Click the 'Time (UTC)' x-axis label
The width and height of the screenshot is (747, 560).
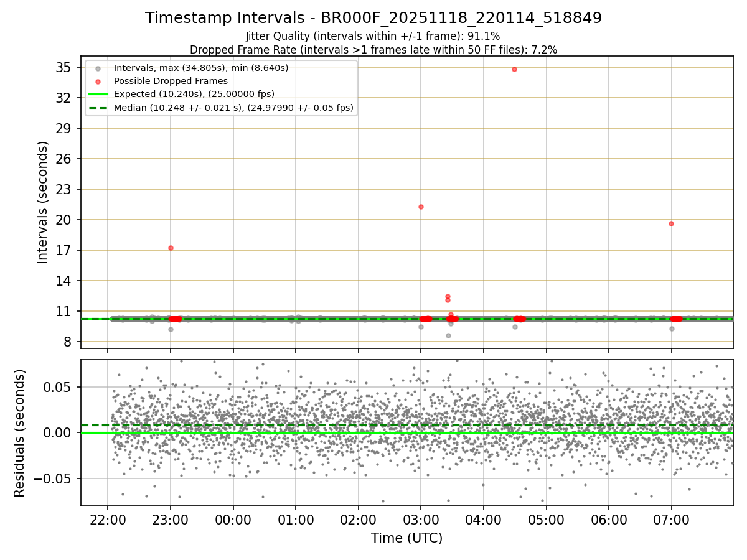(x=406, y=538)
